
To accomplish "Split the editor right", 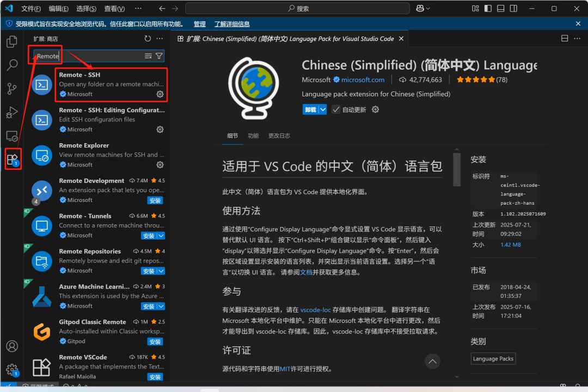I will (x=565, y=38).
